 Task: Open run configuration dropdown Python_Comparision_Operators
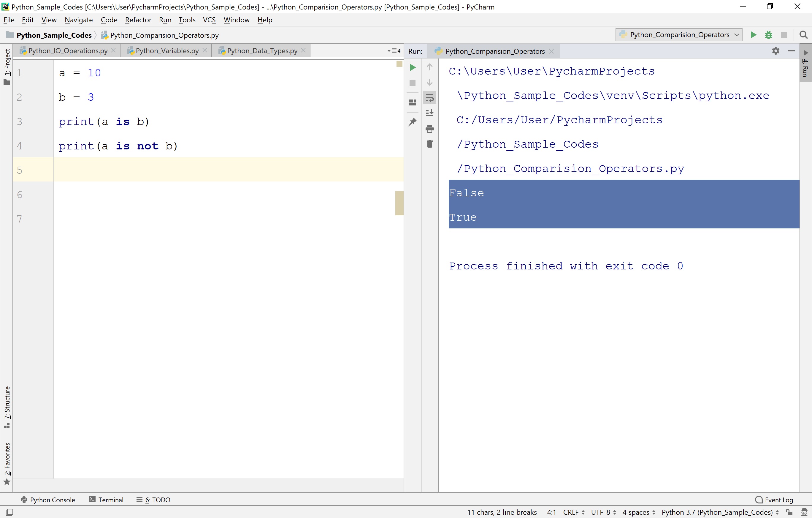[679, 35]
